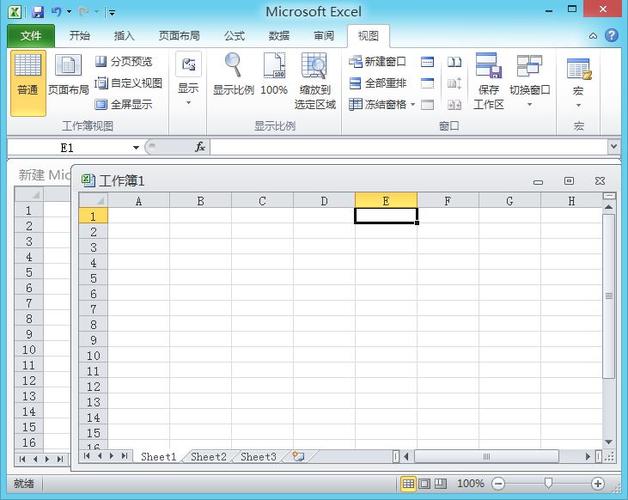The width and height of the screenshot is (628, 500).
Task: Go to first sheet navigation arrow in 工作簿1
Action: click(87, 456)
